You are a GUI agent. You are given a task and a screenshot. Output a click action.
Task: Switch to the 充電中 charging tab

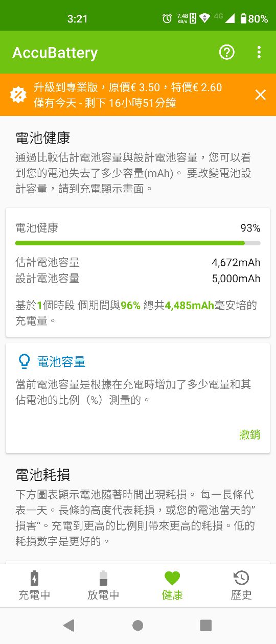click(34, 586)
